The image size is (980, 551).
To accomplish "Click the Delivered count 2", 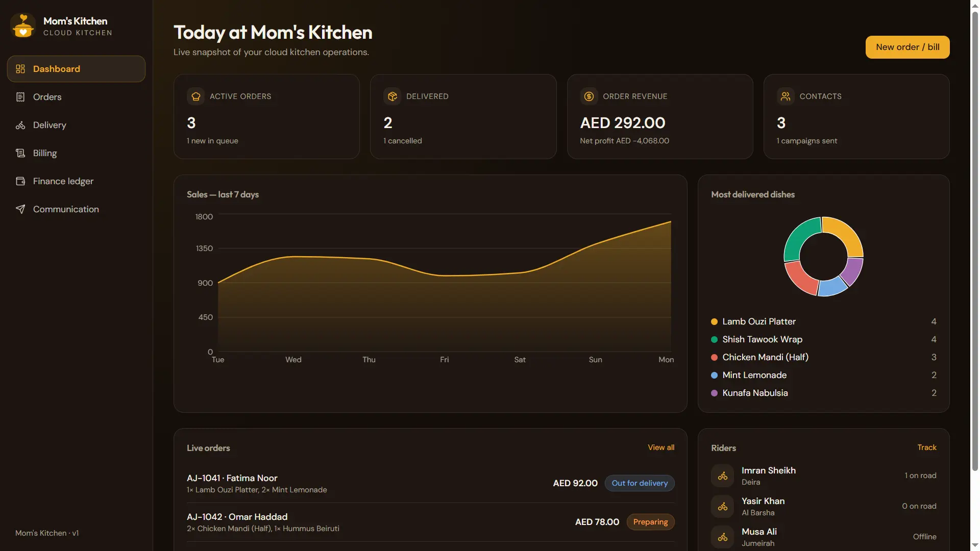I will pos(388,123).
